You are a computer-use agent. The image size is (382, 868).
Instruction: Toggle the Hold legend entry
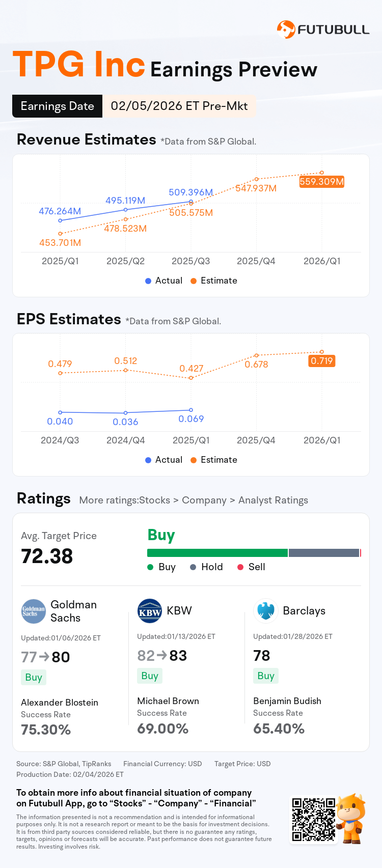[207, 567]
